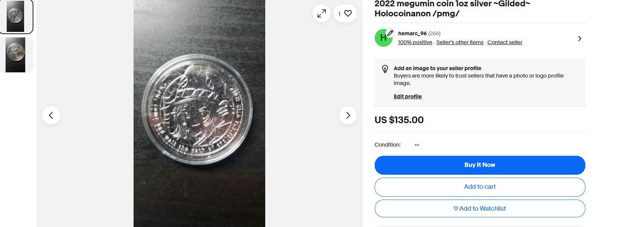Screen dimensions: 644x227
Task: Open the green H seller avatar
Action: (x=383, y=38)
